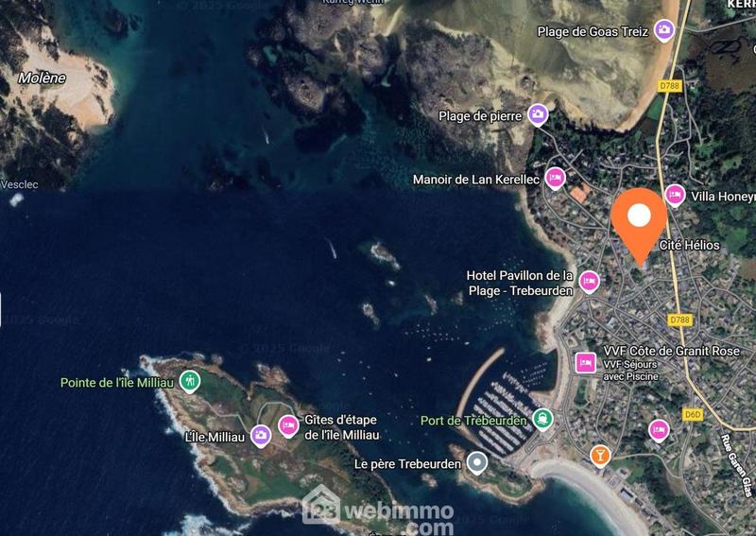The width and height of the screenshot is (756, 536).
Task: Click the D6D road badge
Action: point(693,414)
